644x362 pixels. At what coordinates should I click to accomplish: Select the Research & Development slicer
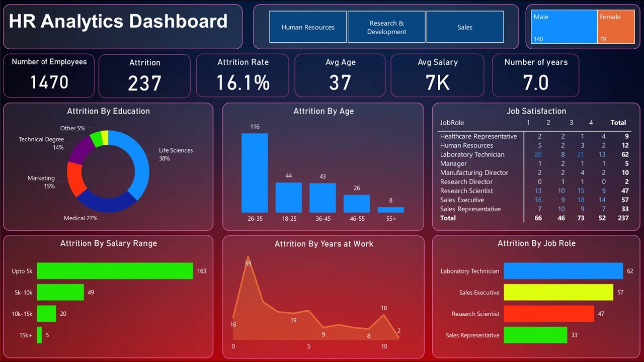[386, 27]
